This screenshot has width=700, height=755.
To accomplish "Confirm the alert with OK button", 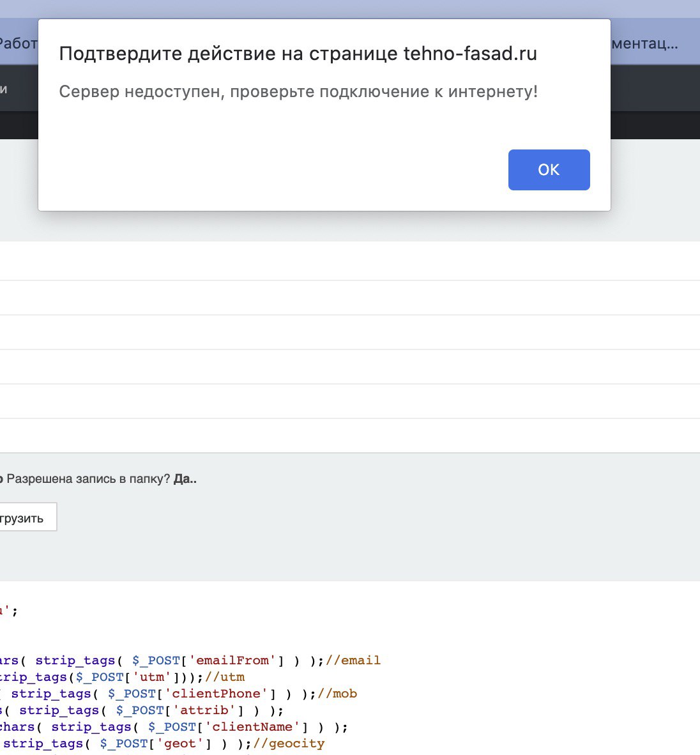I will 549,170.
